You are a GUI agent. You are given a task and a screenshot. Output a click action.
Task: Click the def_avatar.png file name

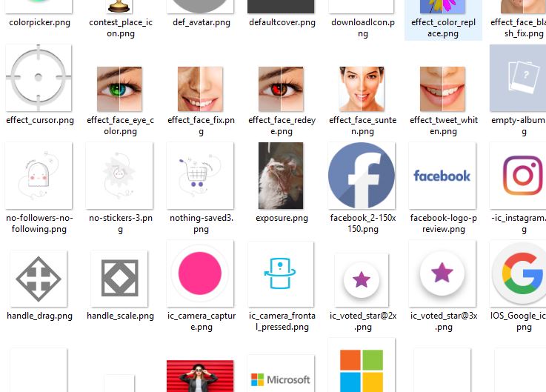(x=202, y=22)
